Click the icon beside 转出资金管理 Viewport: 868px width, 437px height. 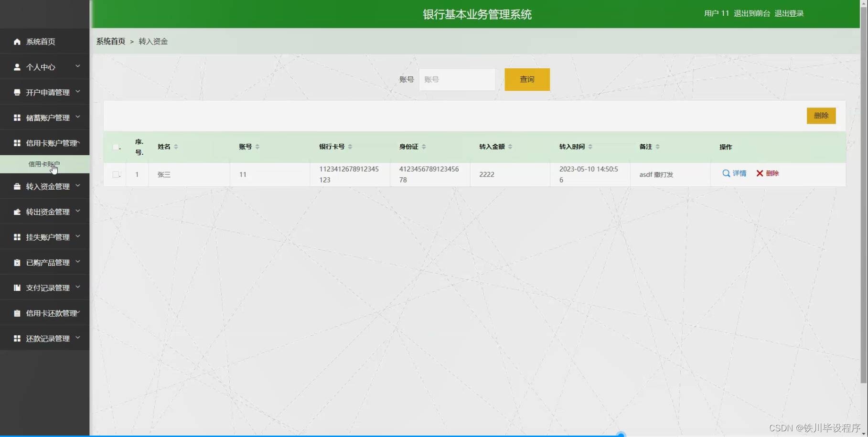[17, 212]
